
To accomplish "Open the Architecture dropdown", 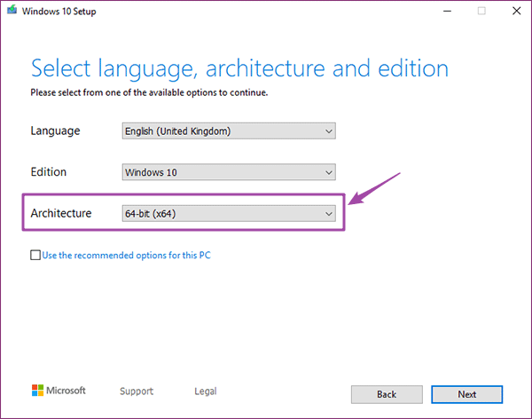I will point(229,213).
